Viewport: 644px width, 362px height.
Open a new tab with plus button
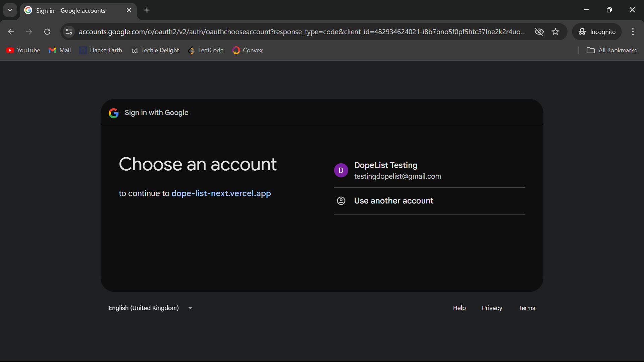(147, 10)
